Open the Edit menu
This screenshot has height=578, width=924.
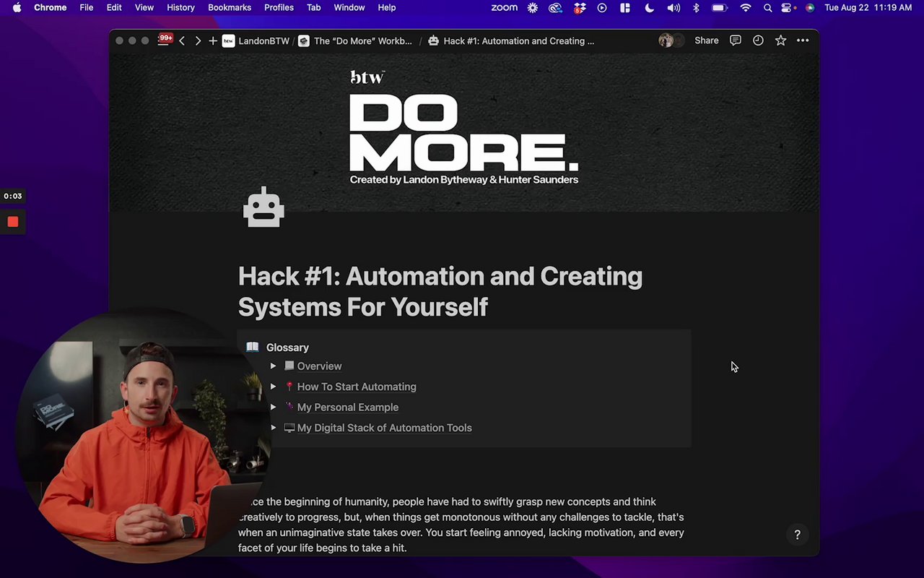(x=114, y=7)
